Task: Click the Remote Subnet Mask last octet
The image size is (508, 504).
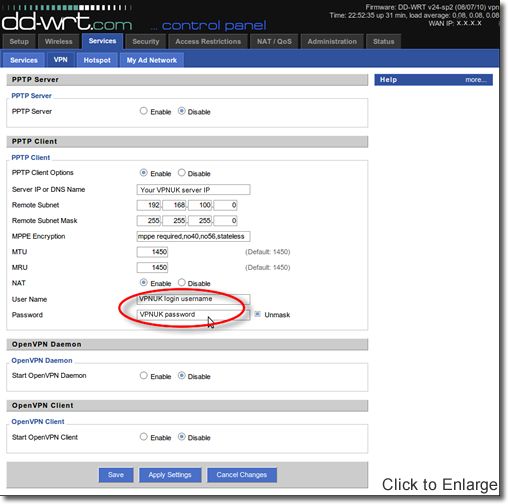Action: pyautogui.click(x=225, y=221)
